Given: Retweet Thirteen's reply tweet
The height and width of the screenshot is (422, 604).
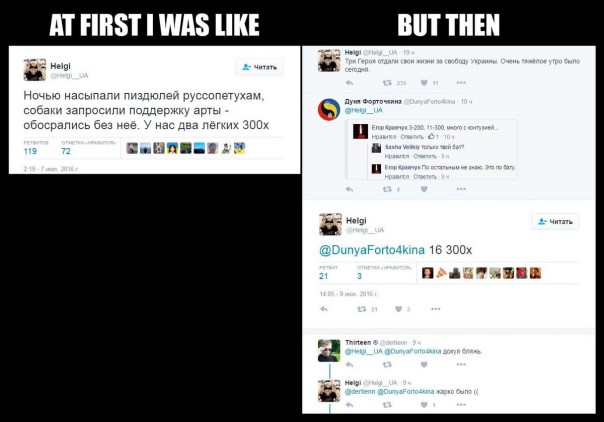Looking at the screenshot, I should 387,364.
